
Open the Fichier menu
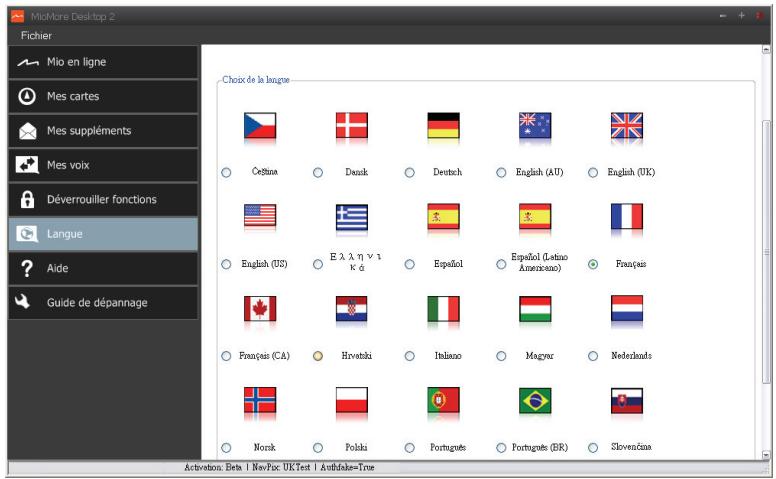pyautogui.click(x=35, y=36)
